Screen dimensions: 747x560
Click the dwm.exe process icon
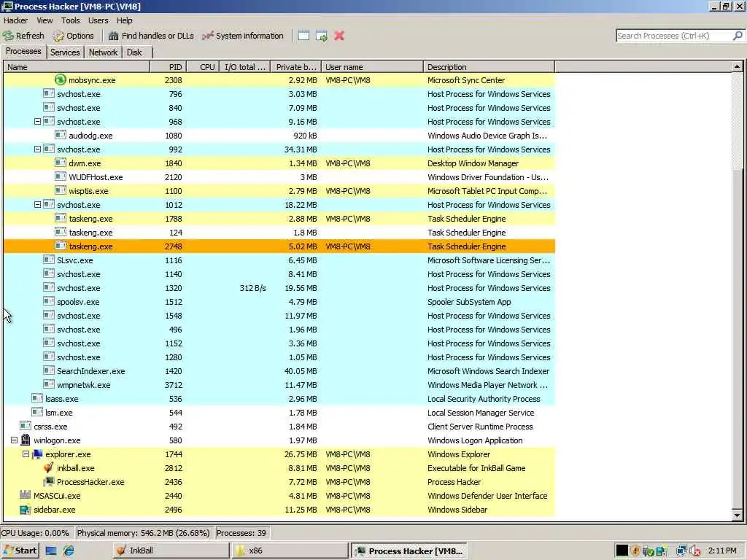pos(61,163)
